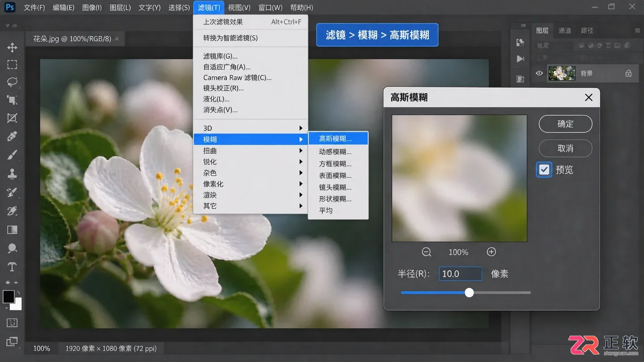Click the 半径(R) input field
This screenshot has height=362, width=644.
[x=460, y=274]
